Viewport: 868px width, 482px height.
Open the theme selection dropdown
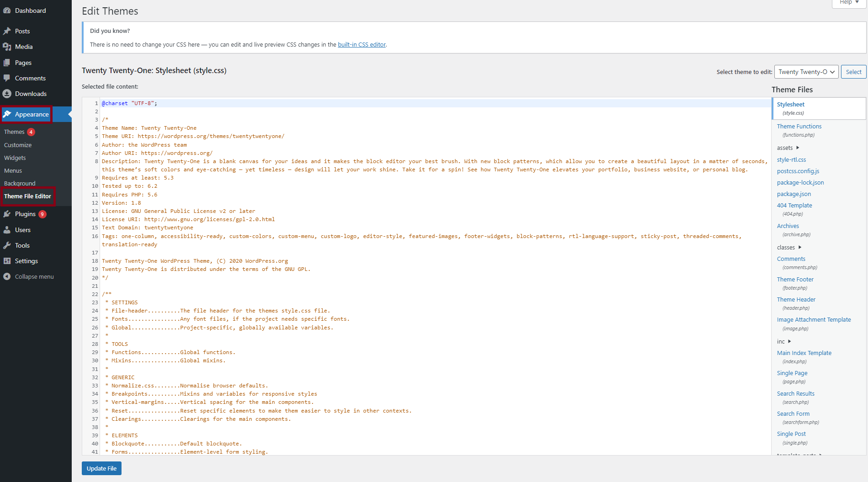point(806,72)
